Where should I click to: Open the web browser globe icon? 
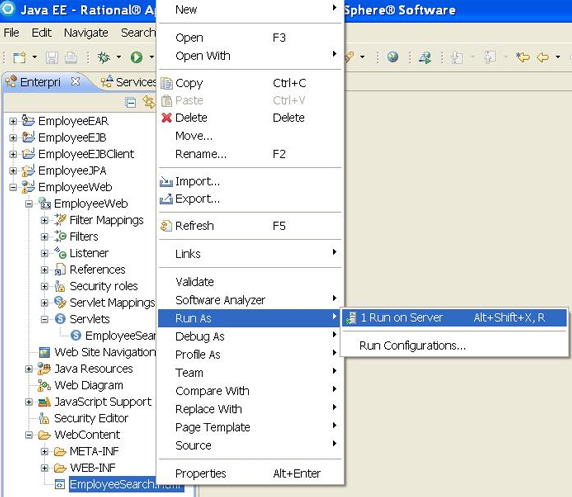pyautogui.click(x=393, y=57)
